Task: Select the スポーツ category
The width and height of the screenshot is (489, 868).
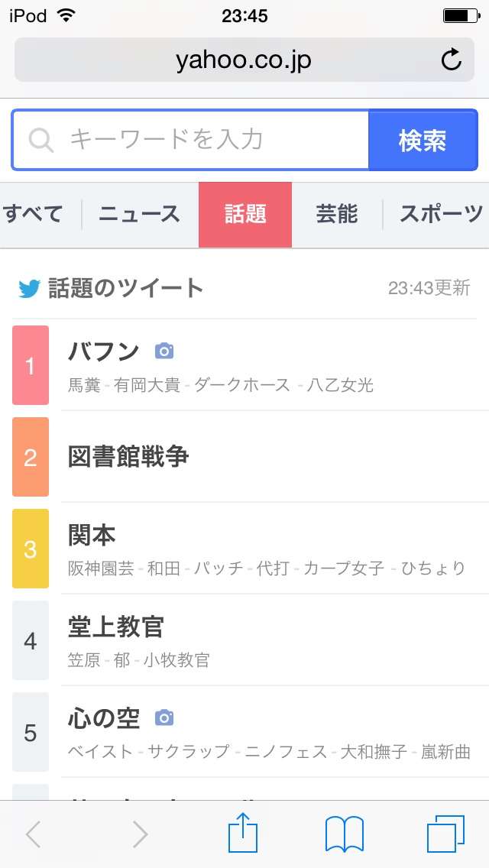Action: 438,215
